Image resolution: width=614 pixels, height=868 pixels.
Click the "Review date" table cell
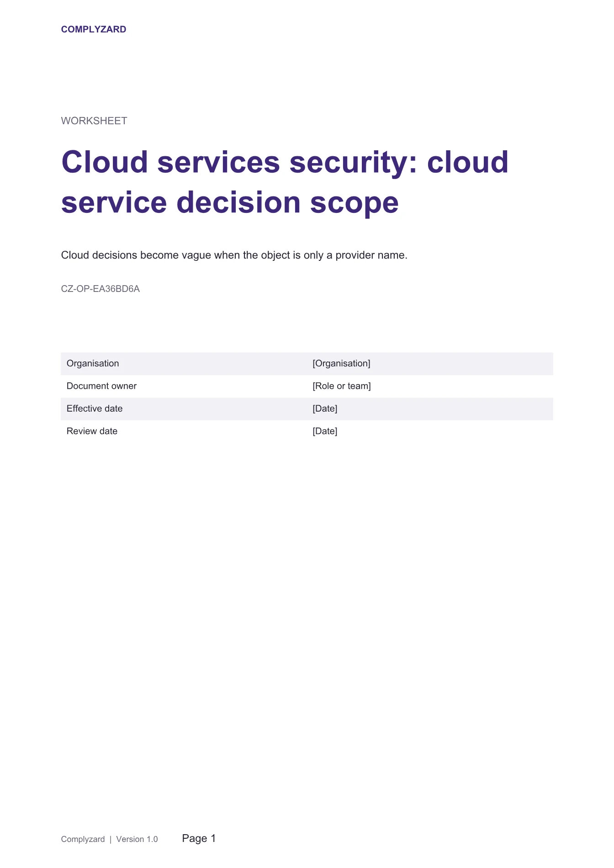point(184,431)
